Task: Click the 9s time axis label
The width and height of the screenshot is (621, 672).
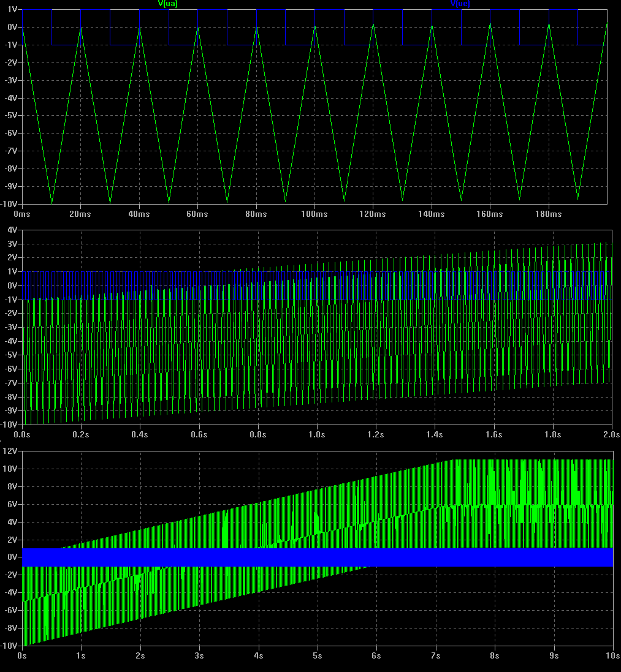Action: [554, 655]
